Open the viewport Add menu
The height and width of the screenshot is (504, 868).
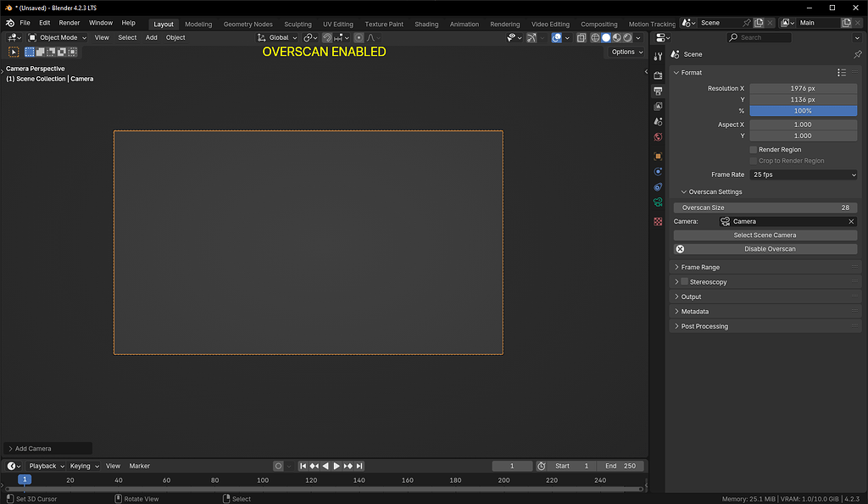coord(151,37)
